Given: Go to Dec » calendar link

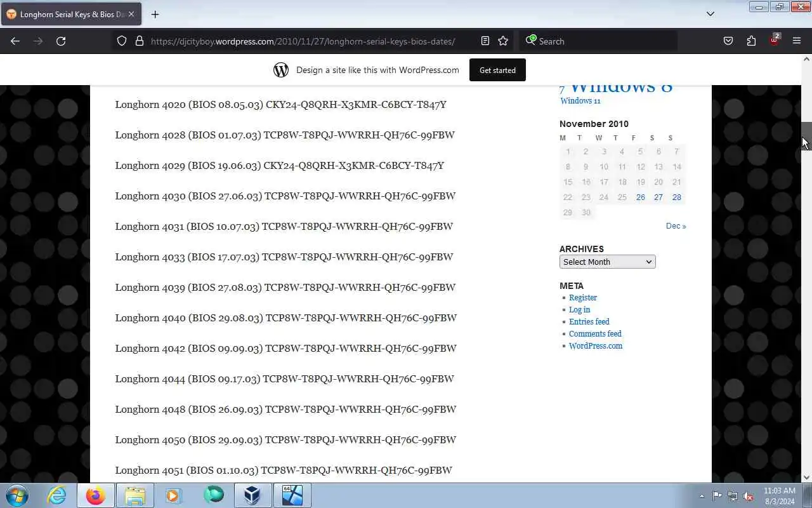Looking at the screenshot, I should point(676,226).
